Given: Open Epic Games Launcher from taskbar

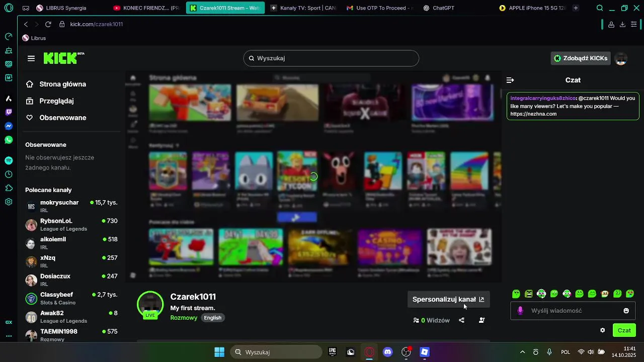Looking at the screenshot, I should coord(333,352).
